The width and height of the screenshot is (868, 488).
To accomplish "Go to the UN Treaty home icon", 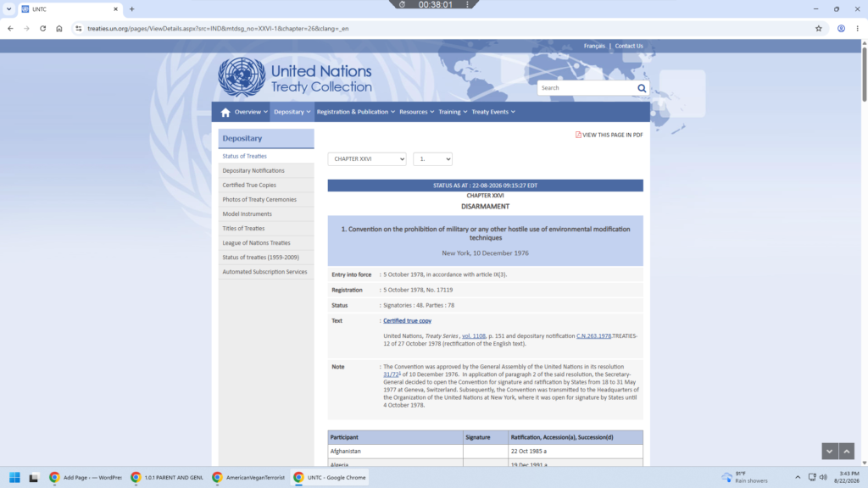I will click(x=225, y=113).
